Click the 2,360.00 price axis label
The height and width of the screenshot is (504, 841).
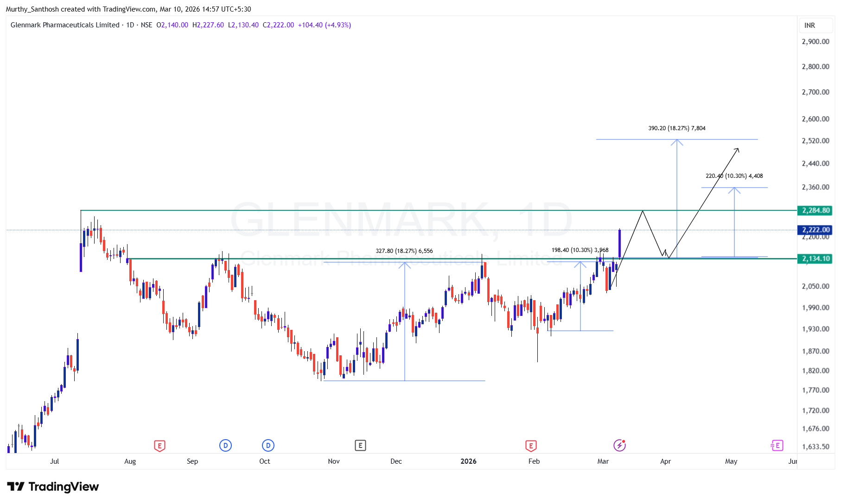point(816,187)
